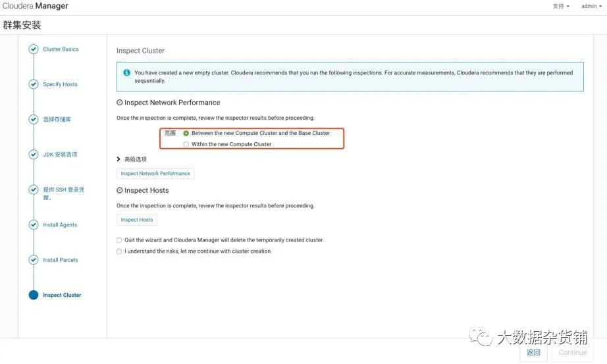
Task: Click the Specify Hosts step checkmark icon
Action: click(34, 84)
